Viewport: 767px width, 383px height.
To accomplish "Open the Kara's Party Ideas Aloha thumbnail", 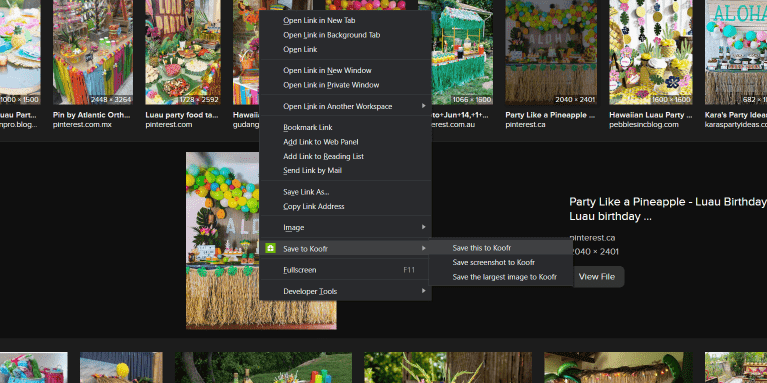I will click(736, 52).
